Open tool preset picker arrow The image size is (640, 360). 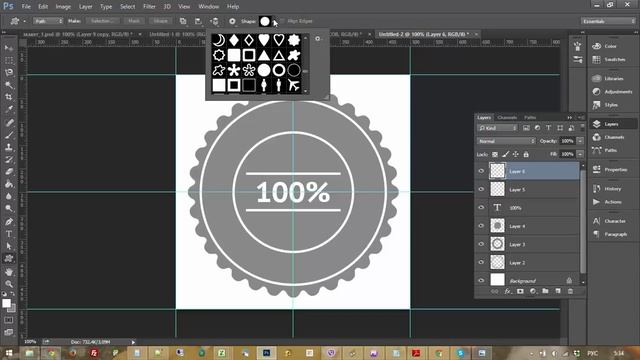click(x=24, y=21)
